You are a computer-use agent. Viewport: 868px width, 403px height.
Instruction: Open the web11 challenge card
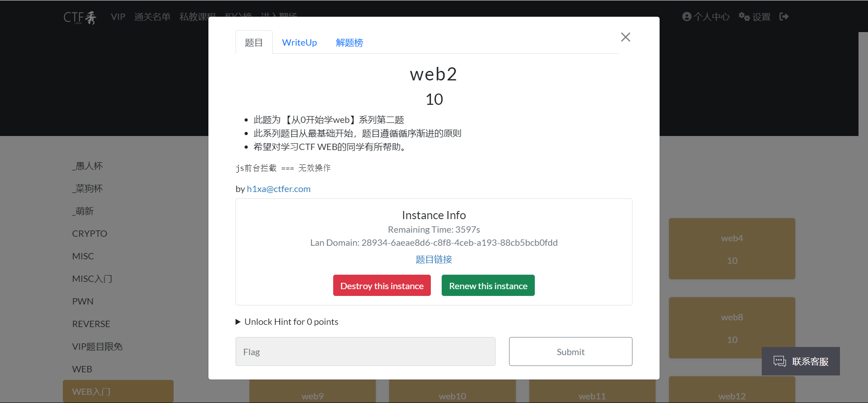592,391
